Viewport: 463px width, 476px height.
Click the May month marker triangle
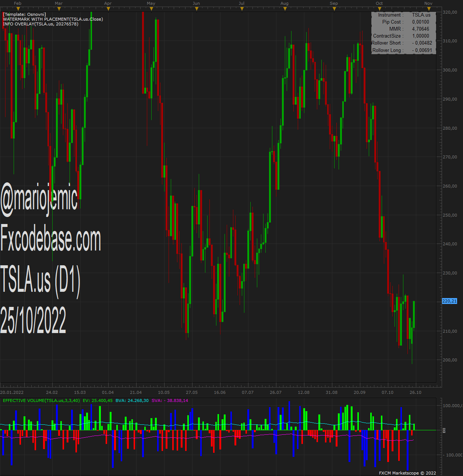[152, 9]
